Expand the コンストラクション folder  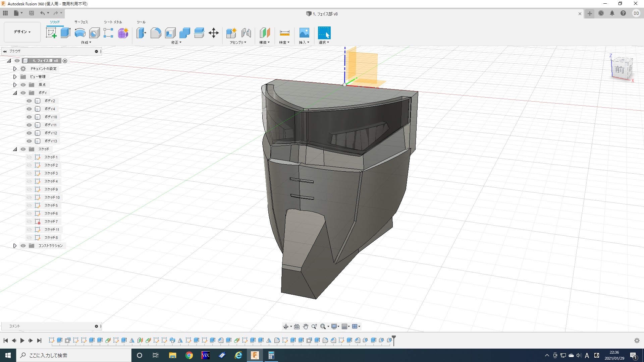click(x=15, y=246)
